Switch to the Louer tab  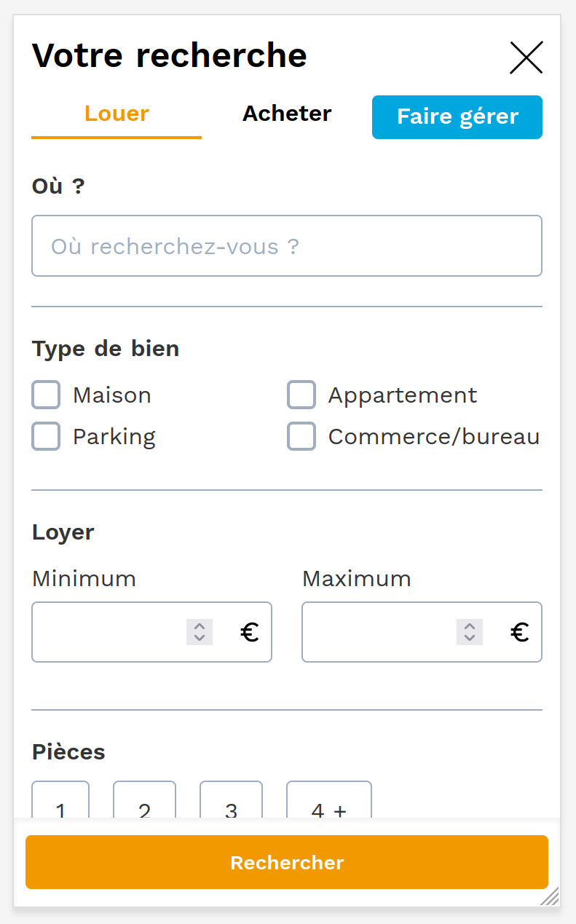117,114
